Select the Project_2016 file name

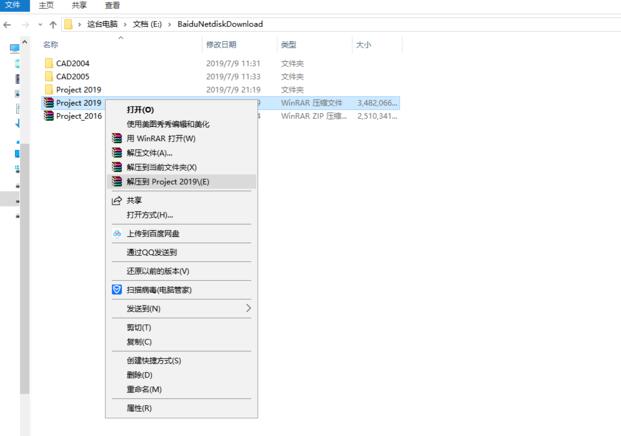coord(79,116)
